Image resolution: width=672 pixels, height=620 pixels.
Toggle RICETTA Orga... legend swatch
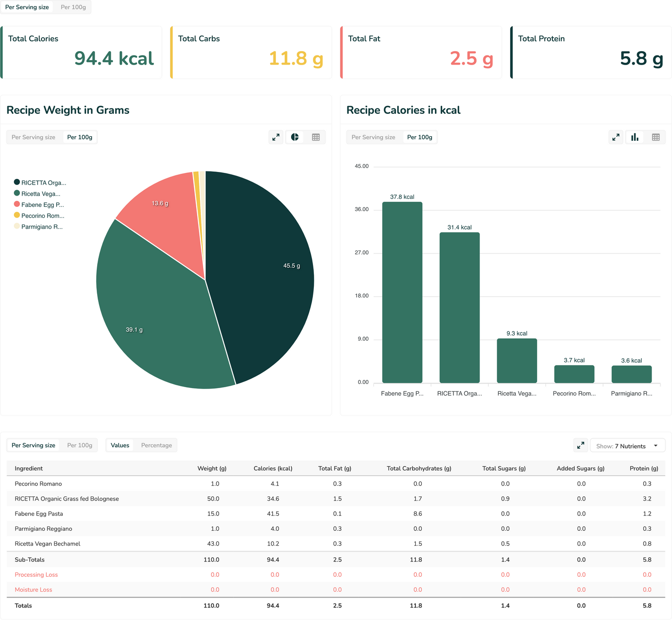tap(17, 182)
